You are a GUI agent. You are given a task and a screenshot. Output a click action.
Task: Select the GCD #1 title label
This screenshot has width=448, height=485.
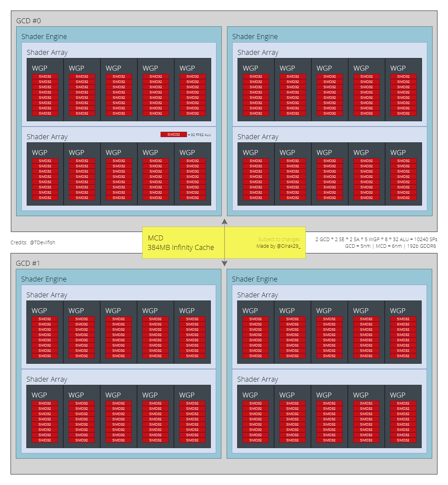28,264
